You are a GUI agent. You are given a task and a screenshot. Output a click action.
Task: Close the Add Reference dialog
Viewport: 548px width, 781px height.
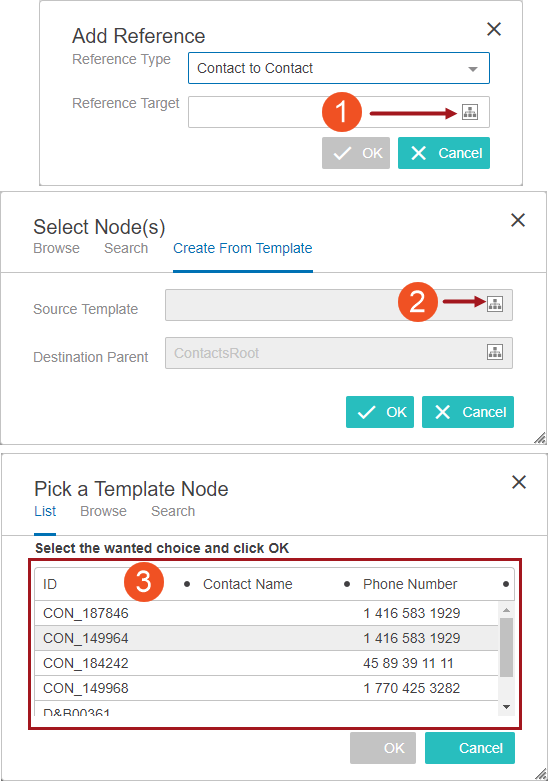494,29
